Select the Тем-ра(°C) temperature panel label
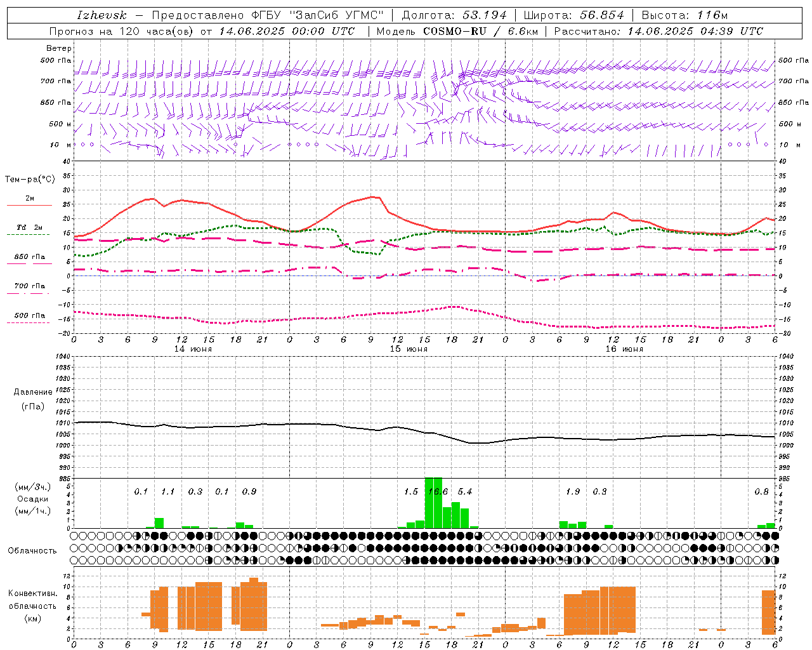 point(30,180)
